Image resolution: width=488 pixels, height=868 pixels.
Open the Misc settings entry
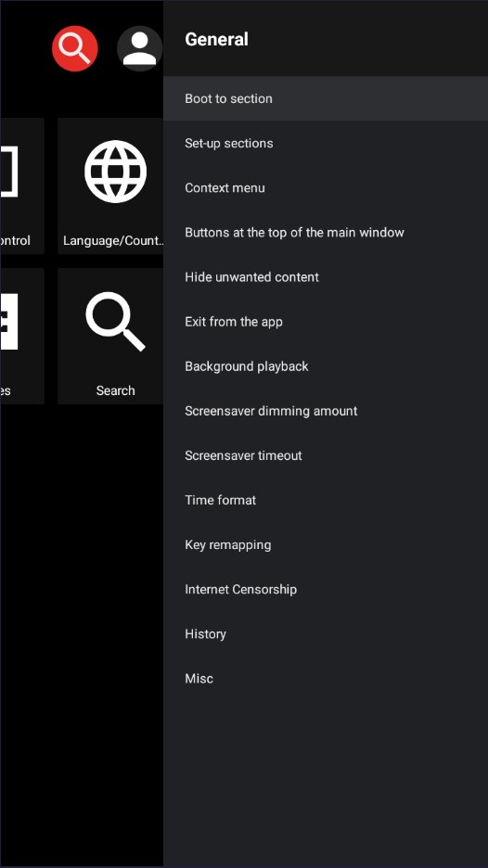coord(326,679)
